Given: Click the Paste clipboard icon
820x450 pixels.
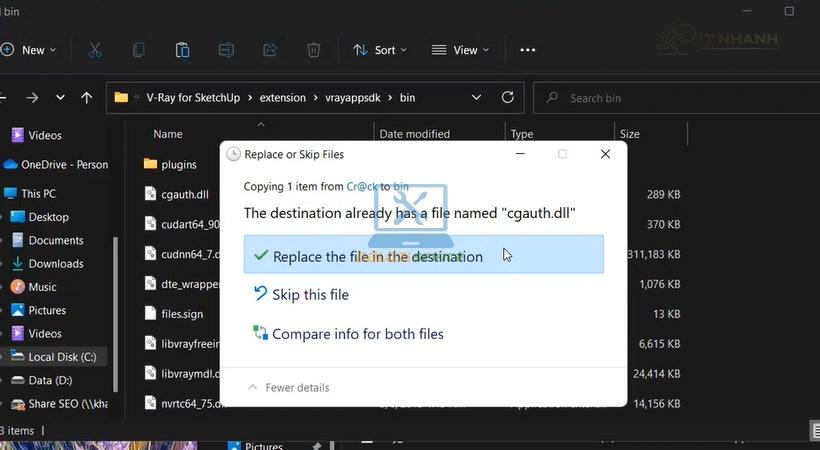Looking at the screenshot, I should 183,50.
